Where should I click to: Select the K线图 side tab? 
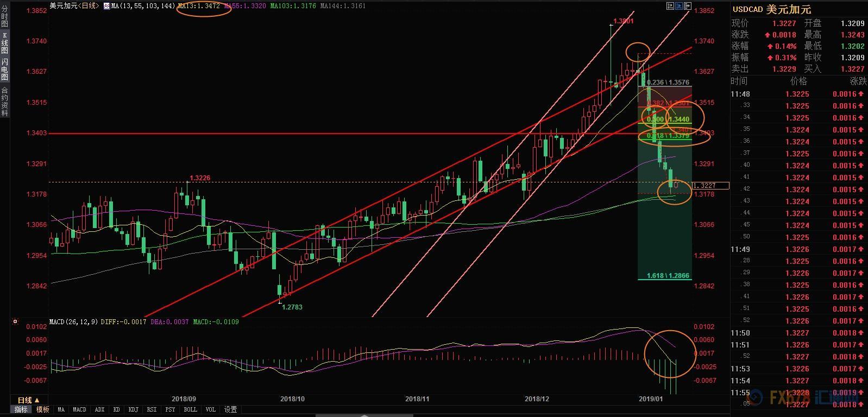(x=4, y=42)
